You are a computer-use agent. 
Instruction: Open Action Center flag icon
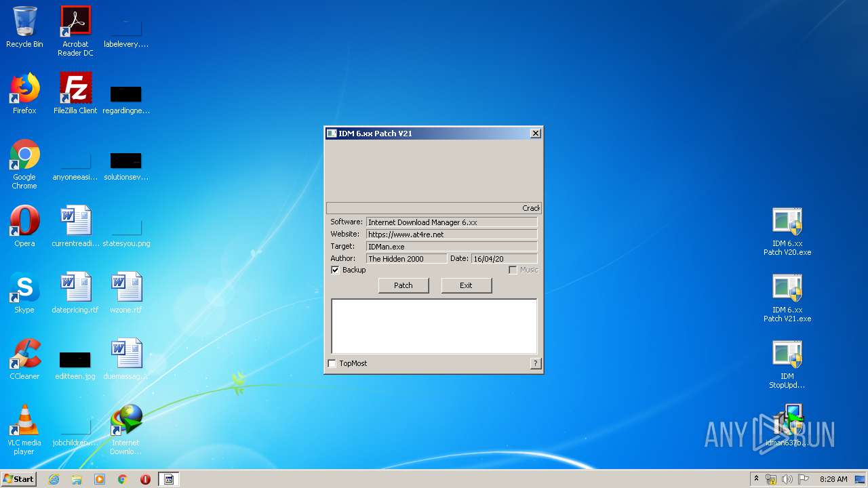(804, 479)
